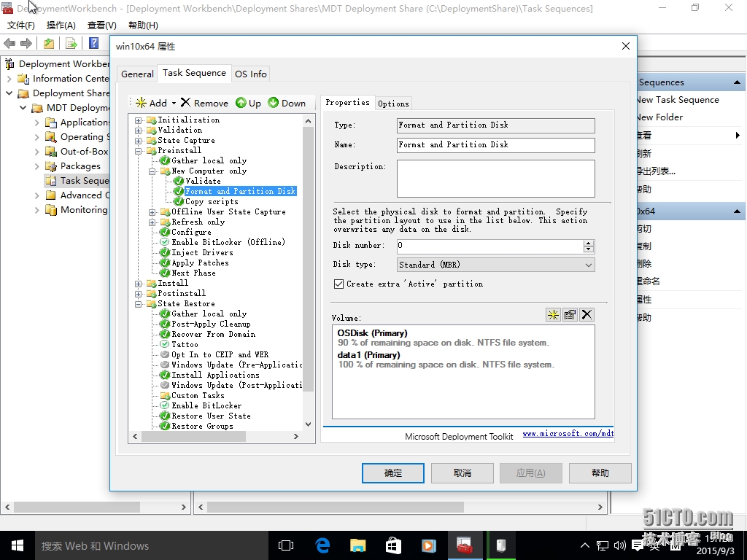
Task: Click the blue Help question mark icon
Action: 94,43
